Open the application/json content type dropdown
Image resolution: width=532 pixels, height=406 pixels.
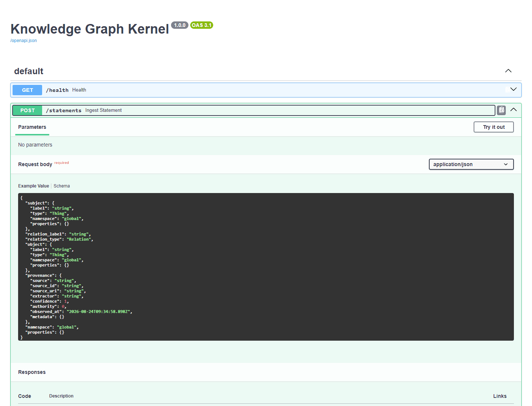tap(471, 164)
